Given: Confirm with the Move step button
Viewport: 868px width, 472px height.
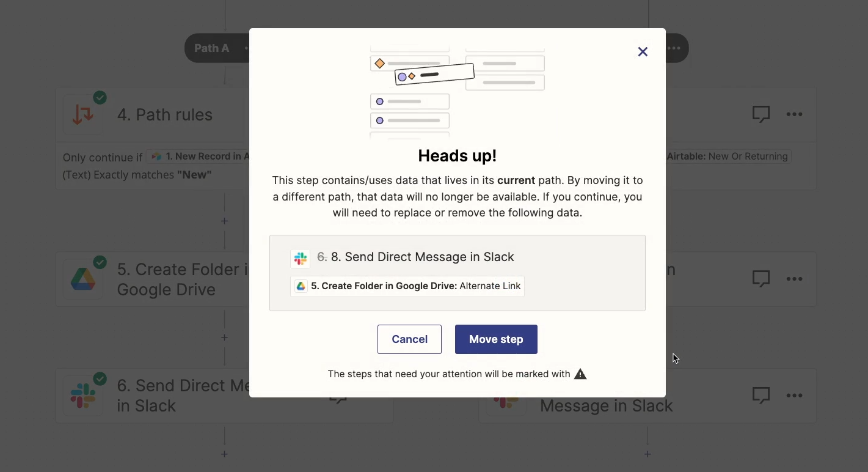Looking at the screenshot, I should pos(496,339).
